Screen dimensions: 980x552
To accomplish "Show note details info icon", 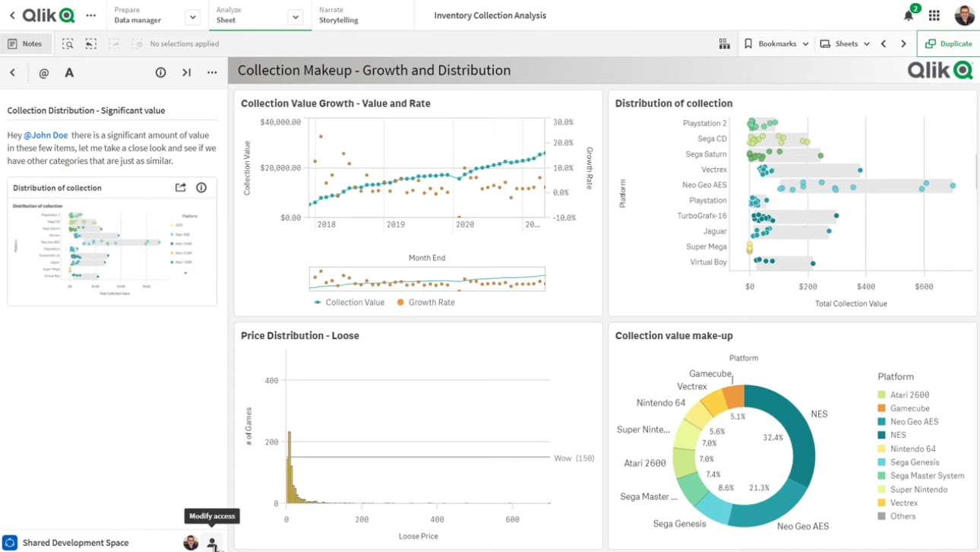I will point(160,73).
